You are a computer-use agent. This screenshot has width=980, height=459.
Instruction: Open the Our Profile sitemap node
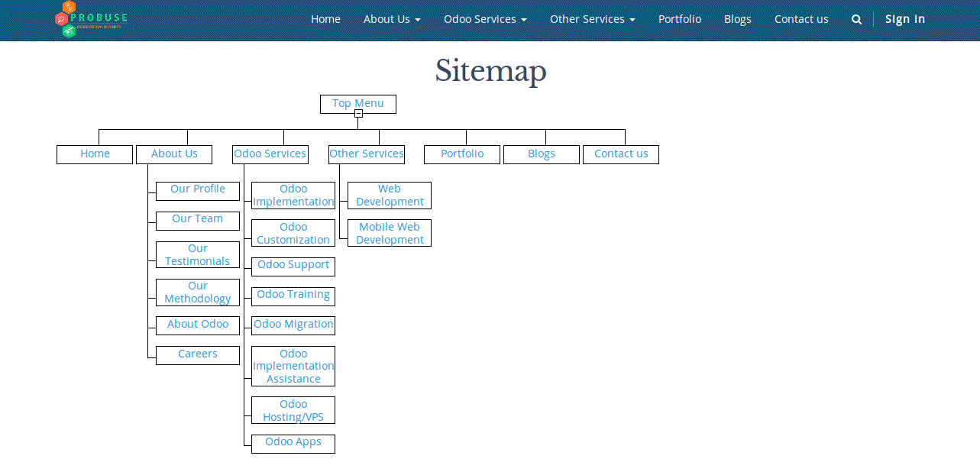pos(198,189)
